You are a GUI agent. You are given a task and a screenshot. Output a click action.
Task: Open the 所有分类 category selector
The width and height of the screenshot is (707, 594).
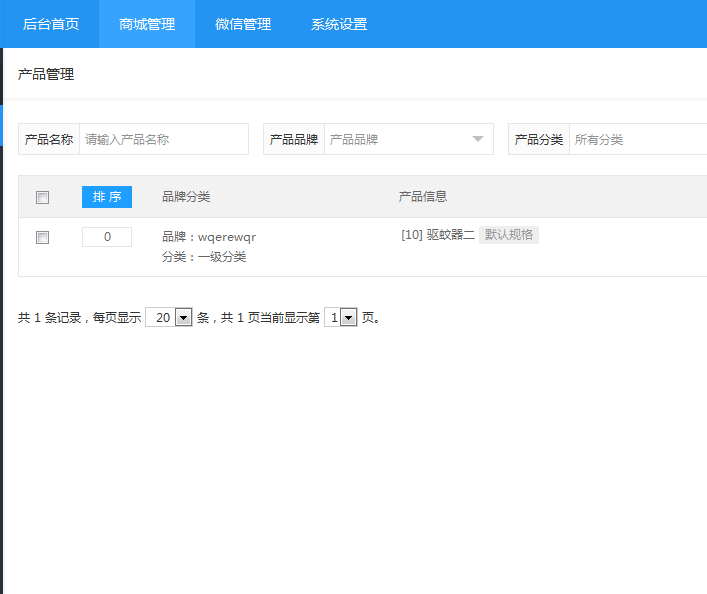[x=638, y=140]
